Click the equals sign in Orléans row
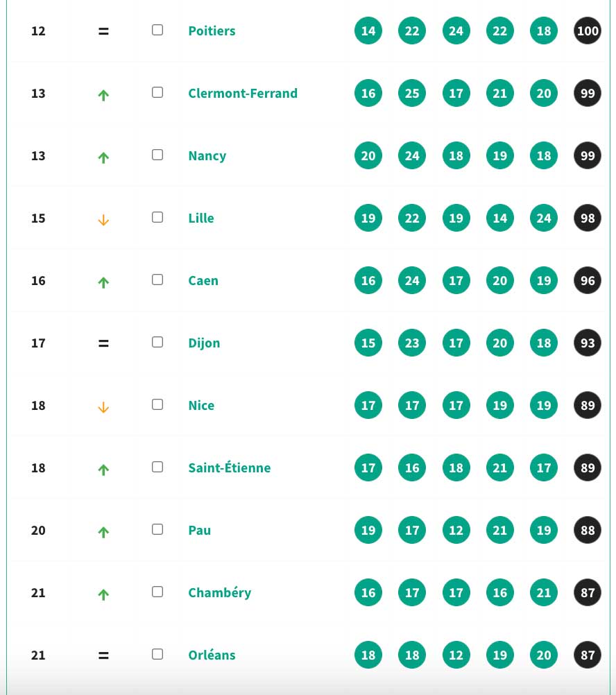This screenshot has height=695, width=616. [x=103, y=655]
